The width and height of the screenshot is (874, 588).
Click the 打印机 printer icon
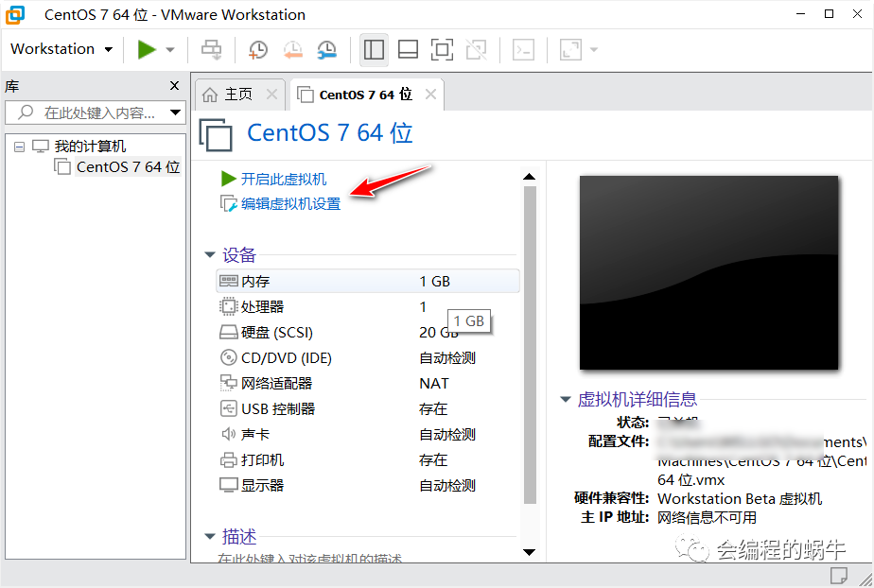pyautogui.click(x=228, y=460)
